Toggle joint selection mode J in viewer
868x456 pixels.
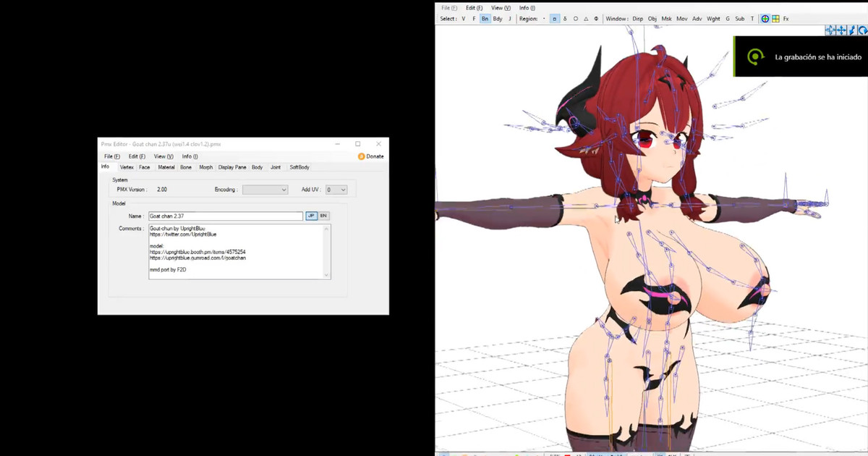pyautogui.click(x=509, y=19)
